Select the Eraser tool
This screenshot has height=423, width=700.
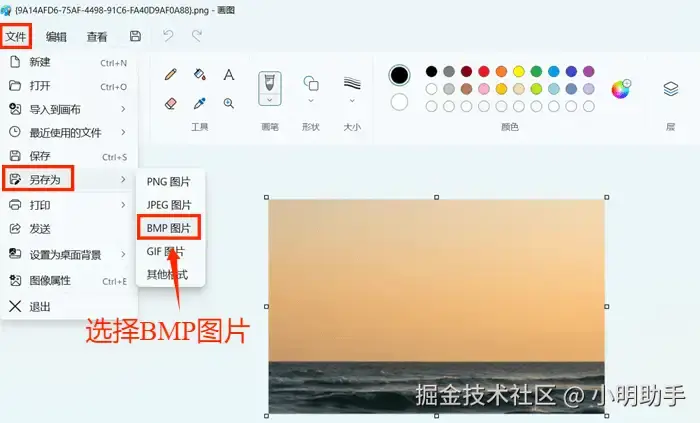point(171,104)
